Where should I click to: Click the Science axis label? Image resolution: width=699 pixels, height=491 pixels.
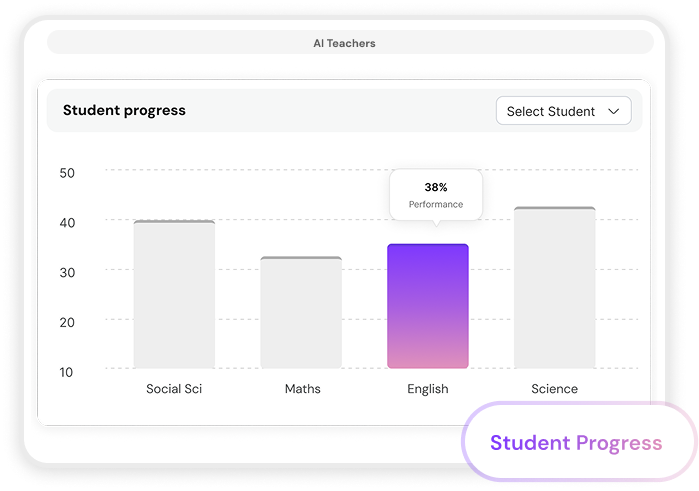tap(554, 389)
